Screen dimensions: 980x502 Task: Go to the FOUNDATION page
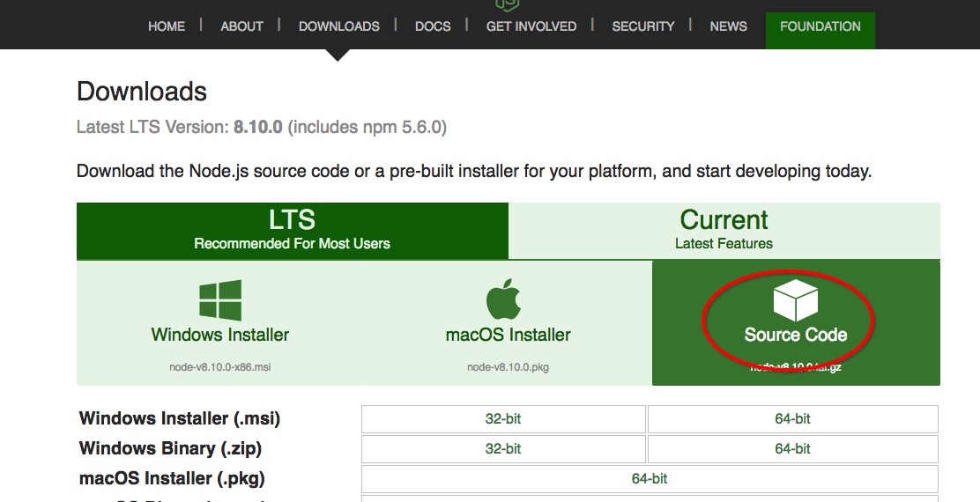click(820, 30)
